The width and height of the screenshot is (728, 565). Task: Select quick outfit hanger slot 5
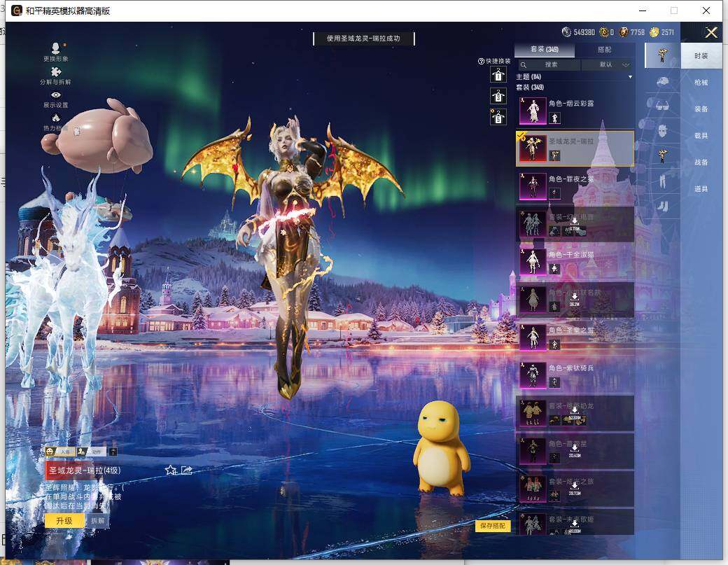click(x=498, y=117)
